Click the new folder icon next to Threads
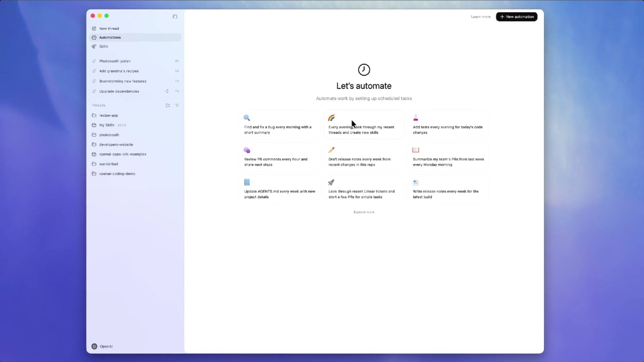 pos(168,105)
